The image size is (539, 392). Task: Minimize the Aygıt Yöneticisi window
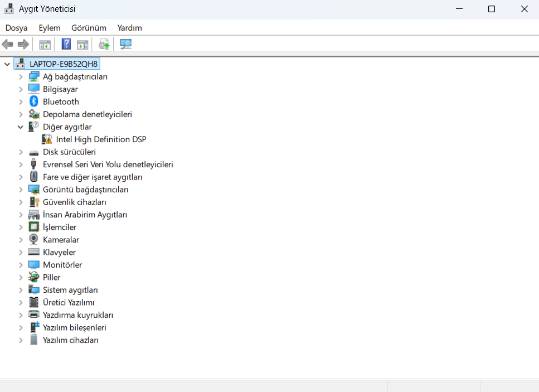(x=459, y=9)
